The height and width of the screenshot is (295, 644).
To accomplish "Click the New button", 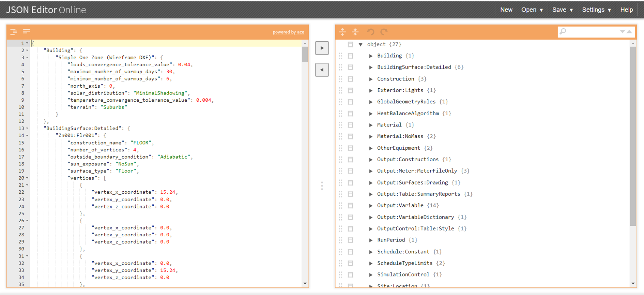I will click(x=506, y=10).
